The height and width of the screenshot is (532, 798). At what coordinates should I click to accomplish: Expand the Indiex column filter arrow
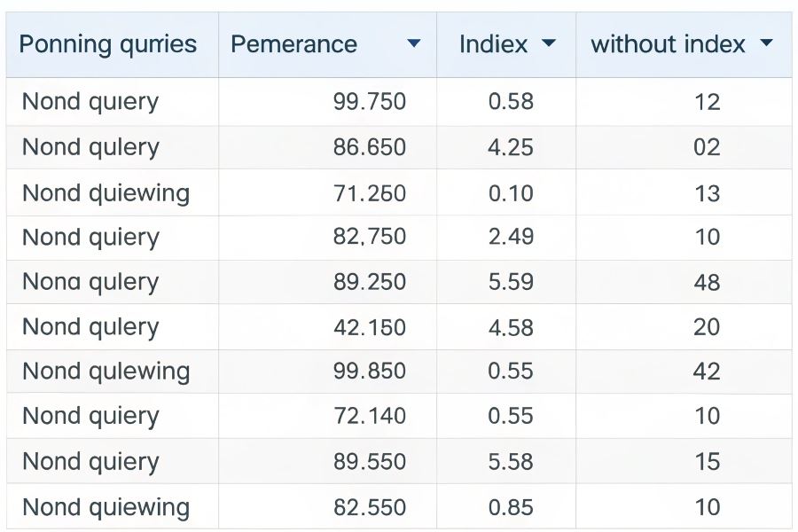(x=549, y=43)
